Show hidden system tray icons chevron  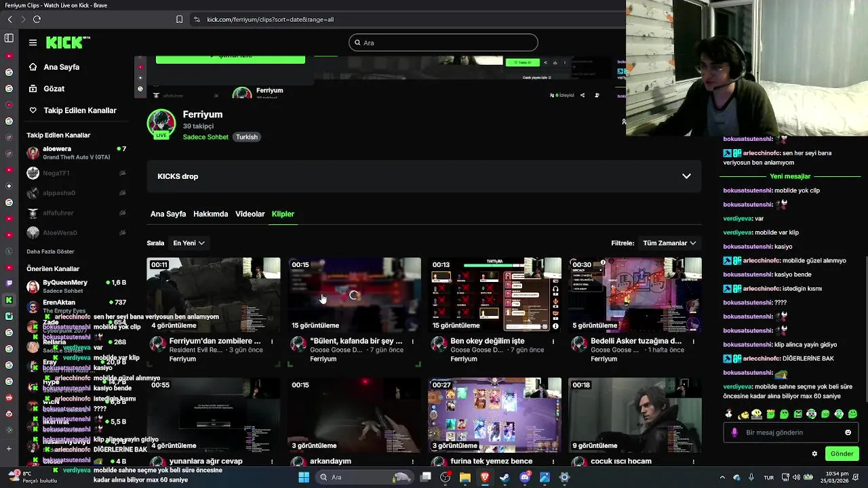coord(722,477)
